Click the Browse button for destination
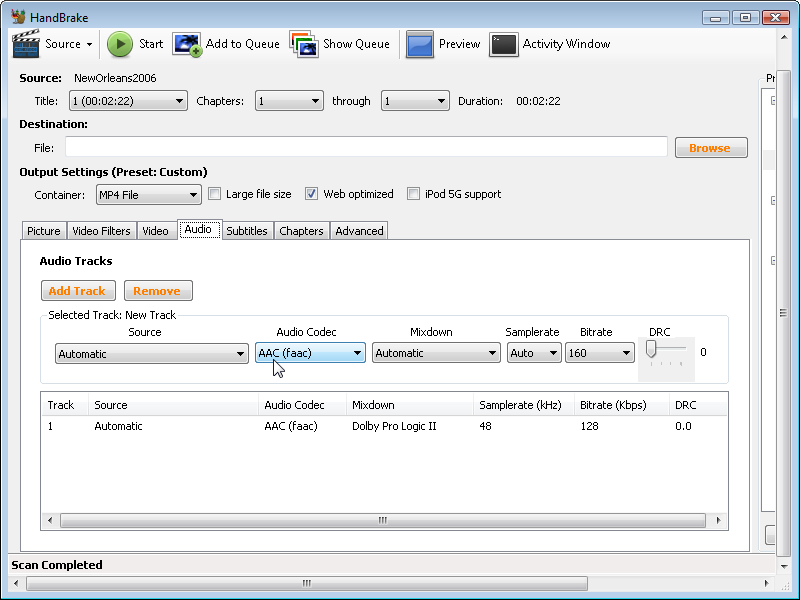Image resolution: width=800 pixels, height=600 pixels. (711, 147)
